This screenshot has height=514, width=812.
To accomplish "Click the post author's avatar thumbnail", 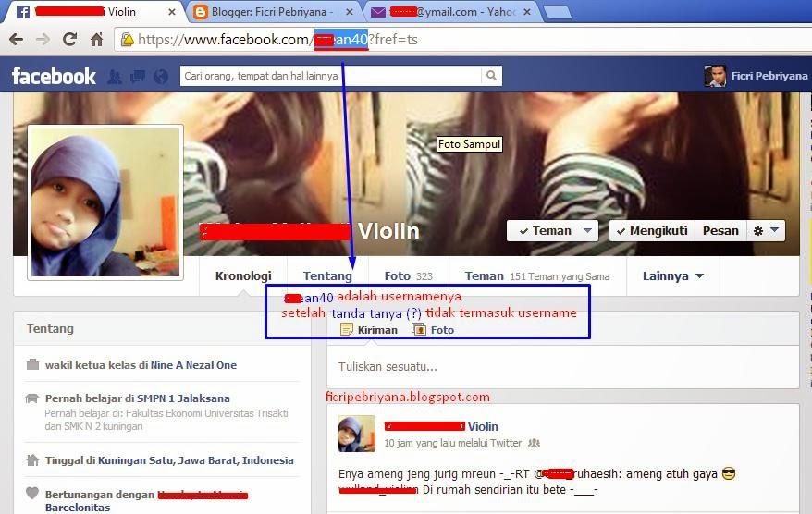I will (357, 434).
